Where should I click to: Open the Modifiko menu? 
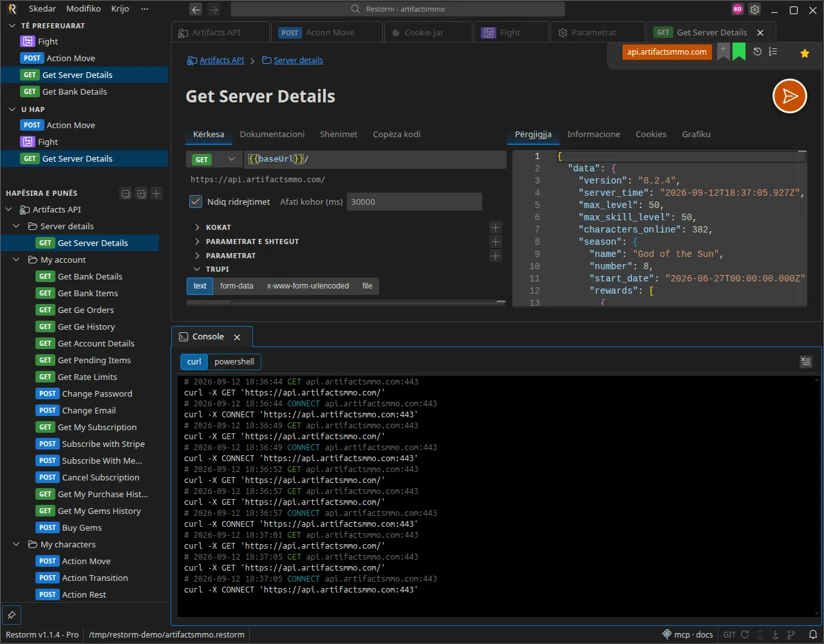click(x=84, y=9)
